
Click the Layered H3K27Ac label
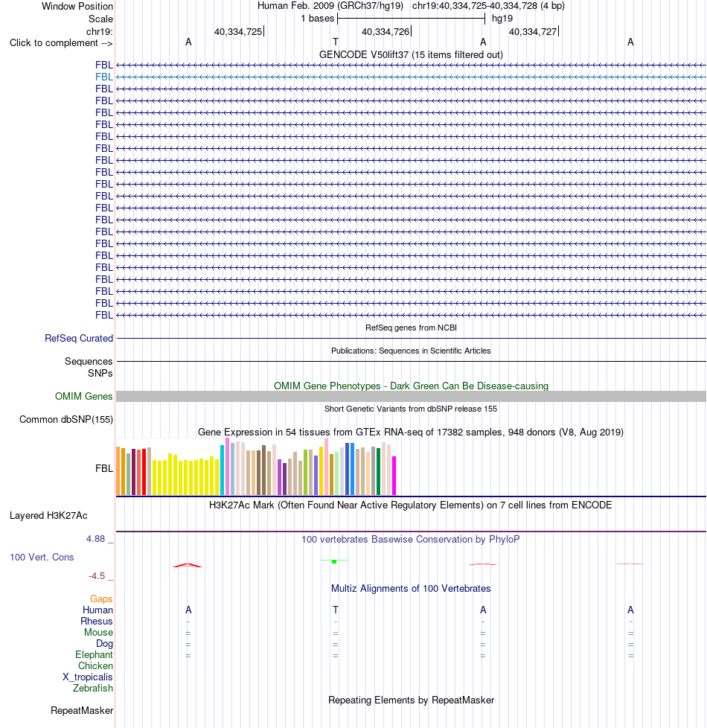coord(48,516)
